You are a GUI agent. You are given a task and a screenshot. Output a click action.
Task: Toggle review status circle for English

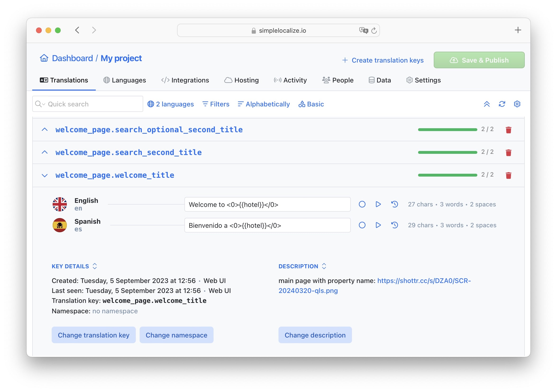coord(362,204)
